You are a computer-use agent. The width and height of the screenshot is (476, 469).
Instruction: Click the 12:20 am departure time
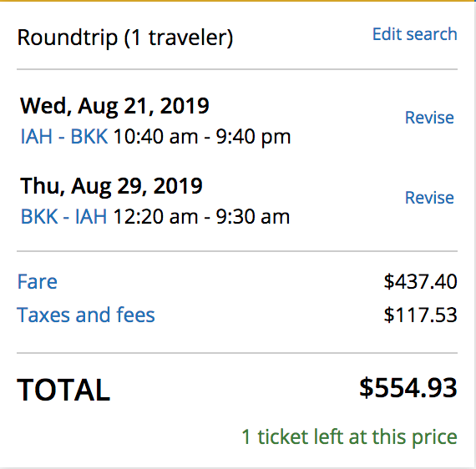[x=155, y=217]
